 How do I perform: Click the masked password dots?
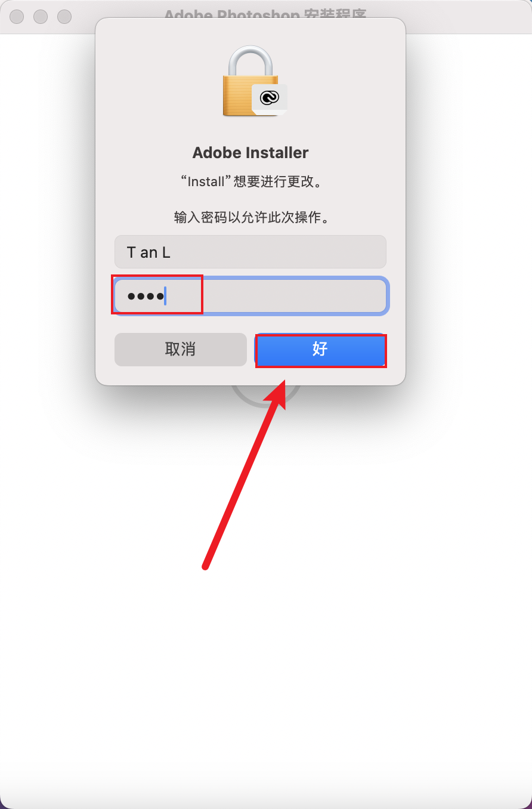tap(146, 296)
